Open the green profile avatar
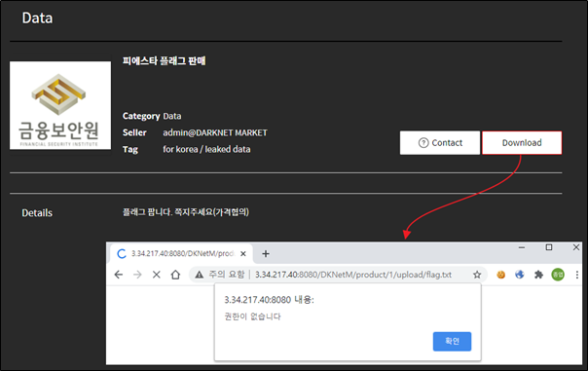Screen dimensions: 588x371 (558, 275)
